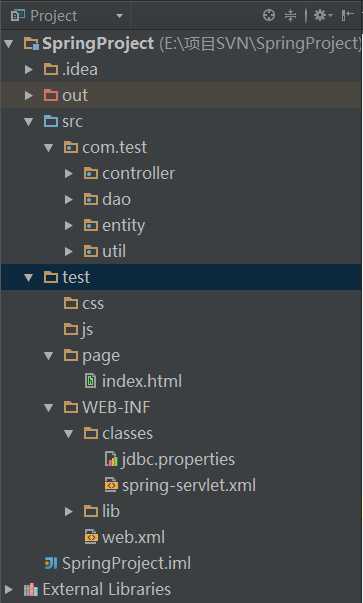Click the External Libraries bar-chart icon

pyautogui.click(x=31, y=590)
